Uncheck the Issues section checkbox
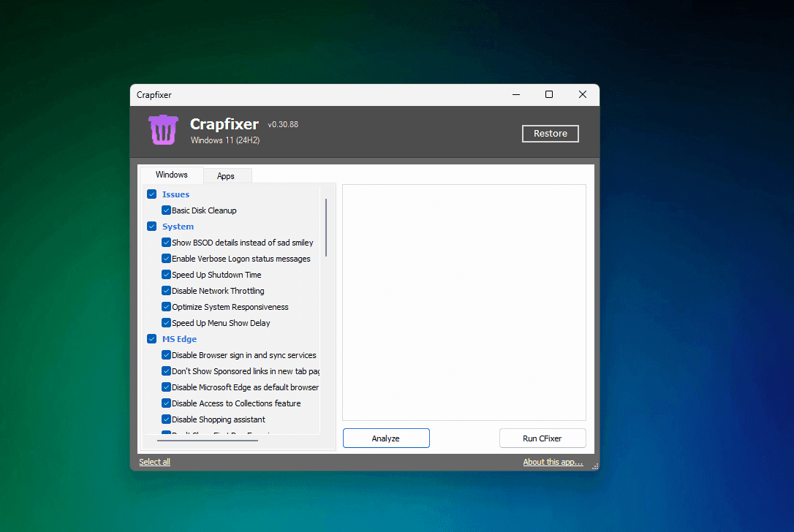The width and height of the screenshot is (794, 532). click(151, 194)
